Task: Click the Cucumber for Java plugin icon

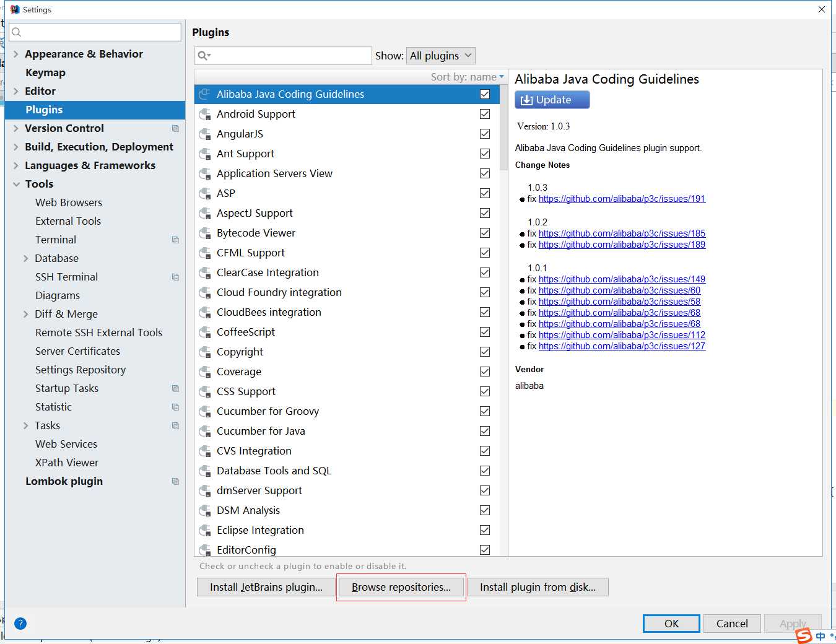Action: (205, 431)
